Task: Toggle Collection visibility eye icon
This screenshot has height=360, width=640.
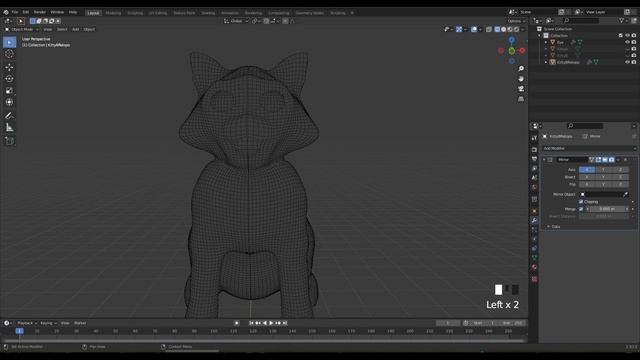Action: 627,36
